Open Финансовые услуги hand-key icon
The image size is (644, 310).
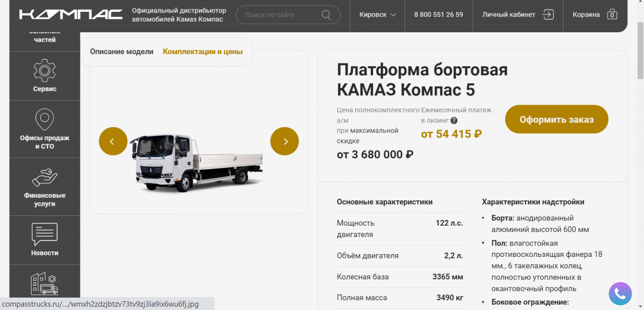(x=45, y=177)
